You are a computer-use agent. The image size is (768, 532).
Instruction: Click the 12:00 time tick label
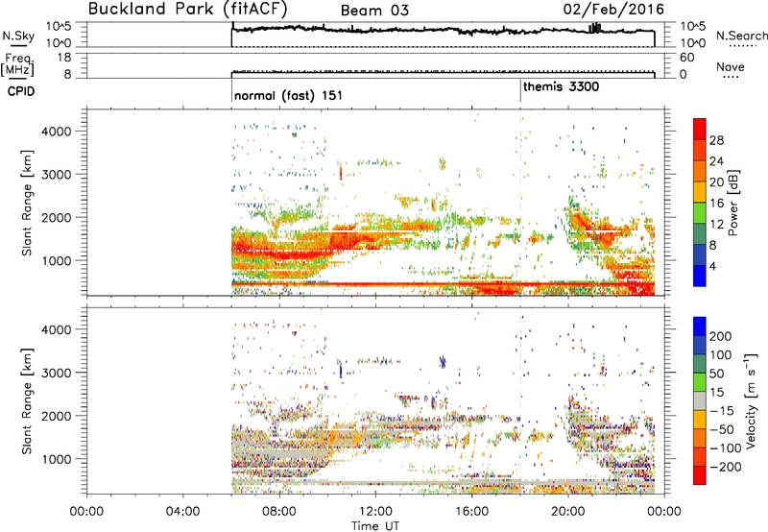coord(375,512)
